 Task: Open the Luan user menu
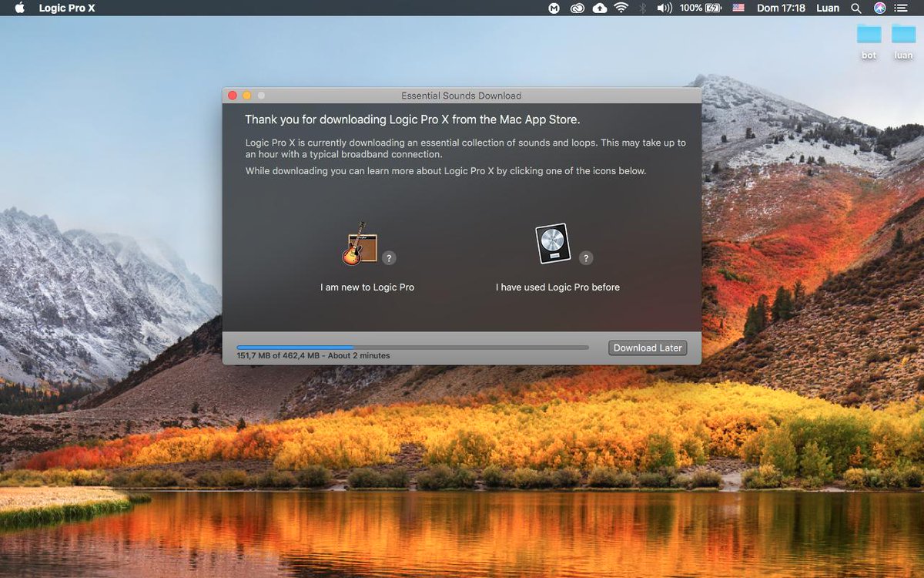pos(828,8)
